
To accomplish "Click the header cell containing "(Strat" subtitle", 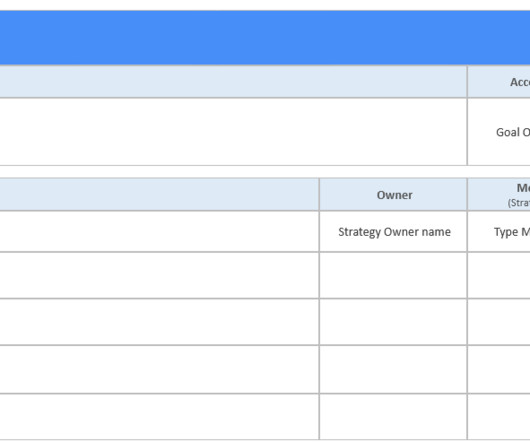I will click(x=499, y=195).
